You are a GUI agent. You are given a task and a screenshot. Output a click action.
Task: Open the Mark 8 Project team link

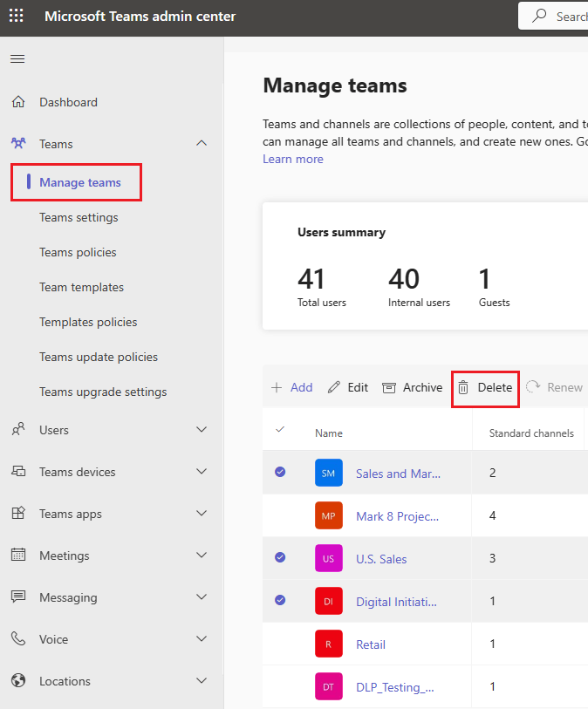point(397,516)
